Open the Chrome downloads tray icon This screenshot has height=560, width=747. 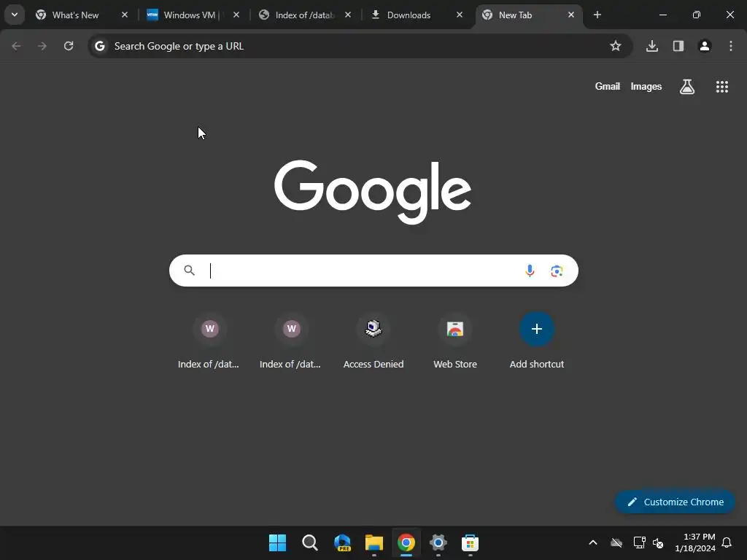652,46
